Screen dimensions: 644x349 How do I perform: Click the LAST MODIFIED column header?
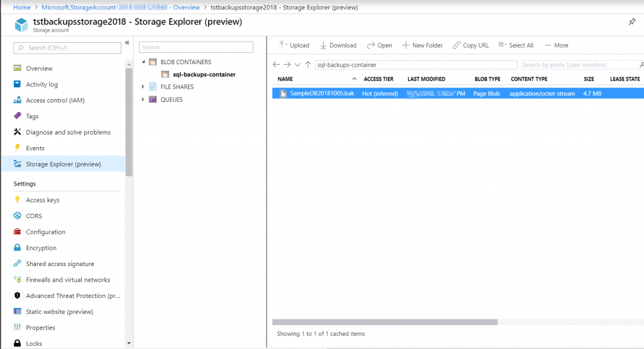[x=426, y=79]
